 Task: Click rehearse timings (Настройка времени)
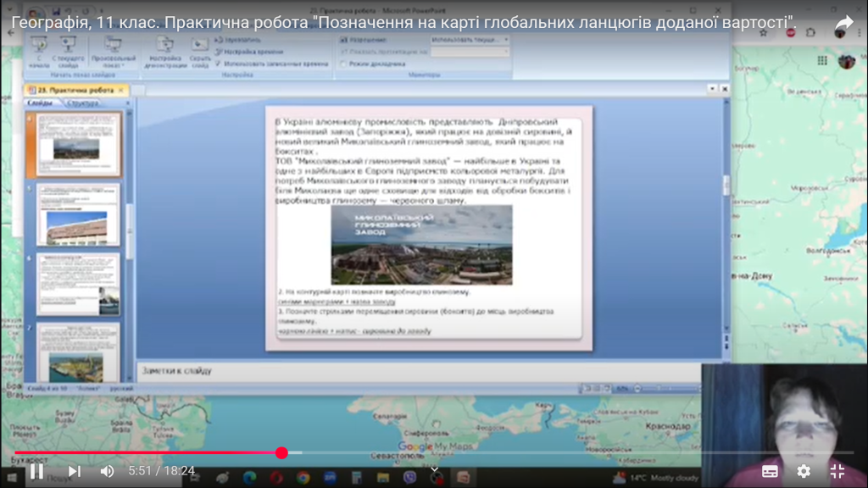coord(248,52)
